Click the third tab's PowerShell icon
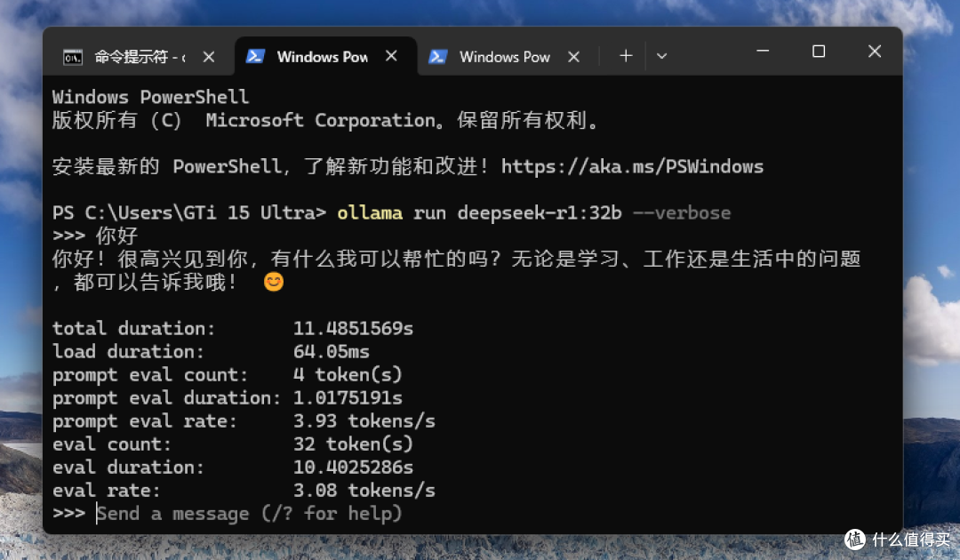Screen dimensions: 960x560 point(437,57)
